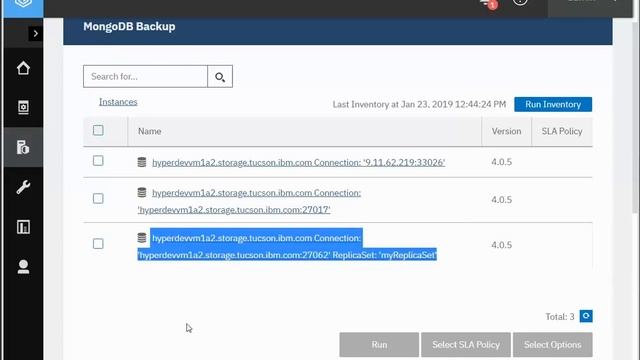
Task: Click version 4.0.5 in the myReplicaSet row
Action: coord(502,245)
